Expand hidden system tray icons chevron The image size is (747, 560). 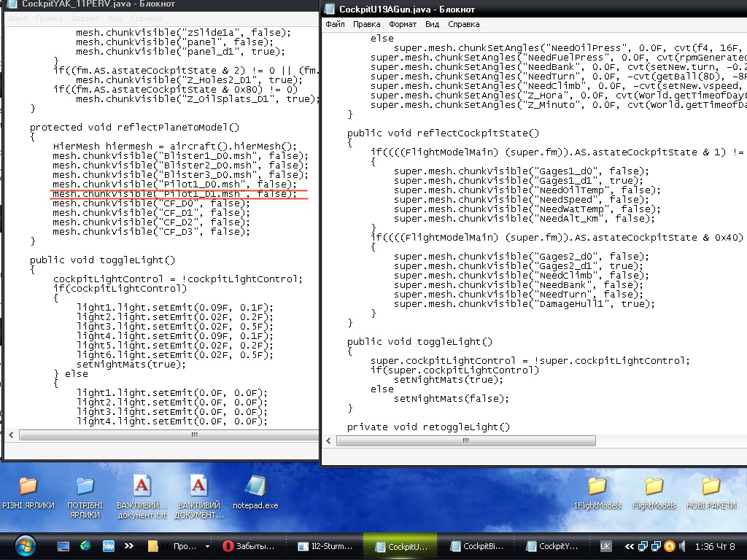(630, 546)
